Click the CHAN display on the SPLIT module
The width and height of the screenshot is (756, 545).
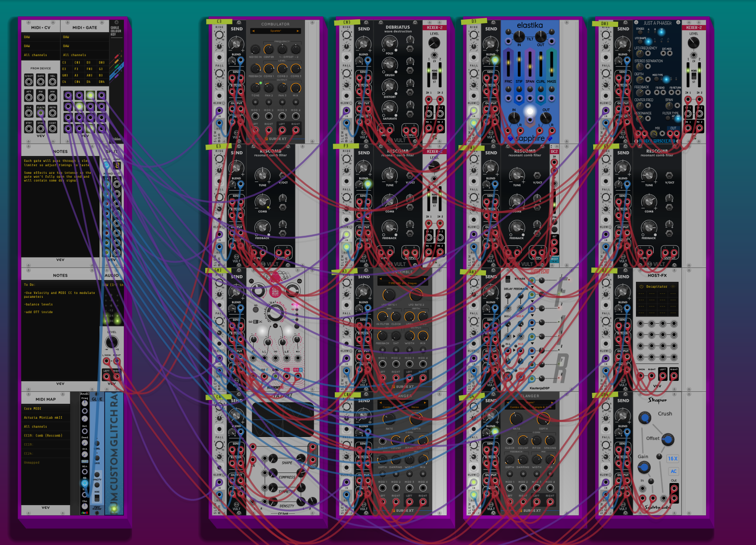coord(117,165)
